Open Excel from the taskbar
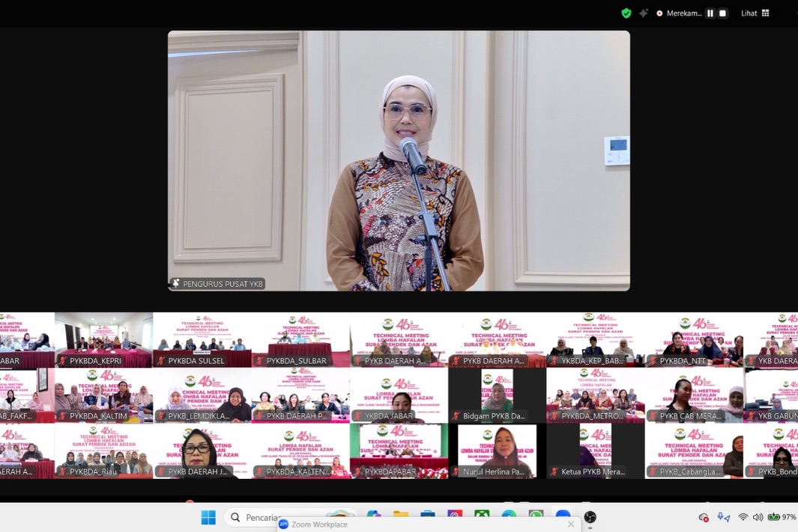The image size is (798, 532). pos(482,517)
